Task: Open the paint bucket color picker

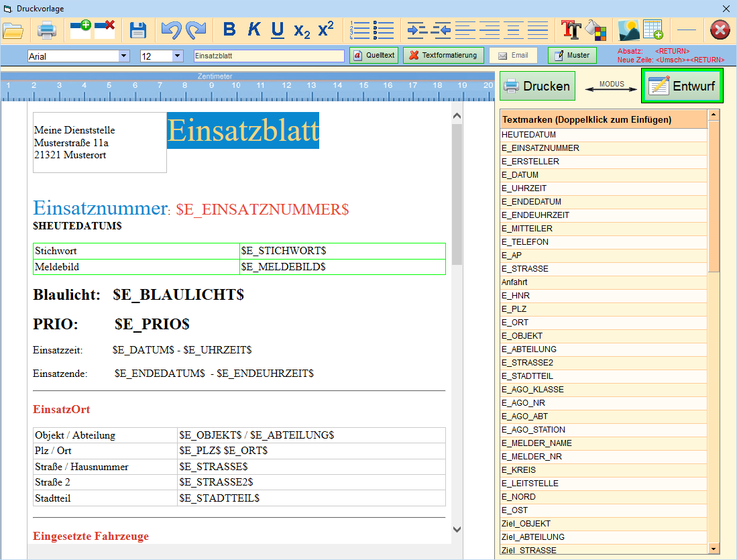Action: tap(596, 30)
